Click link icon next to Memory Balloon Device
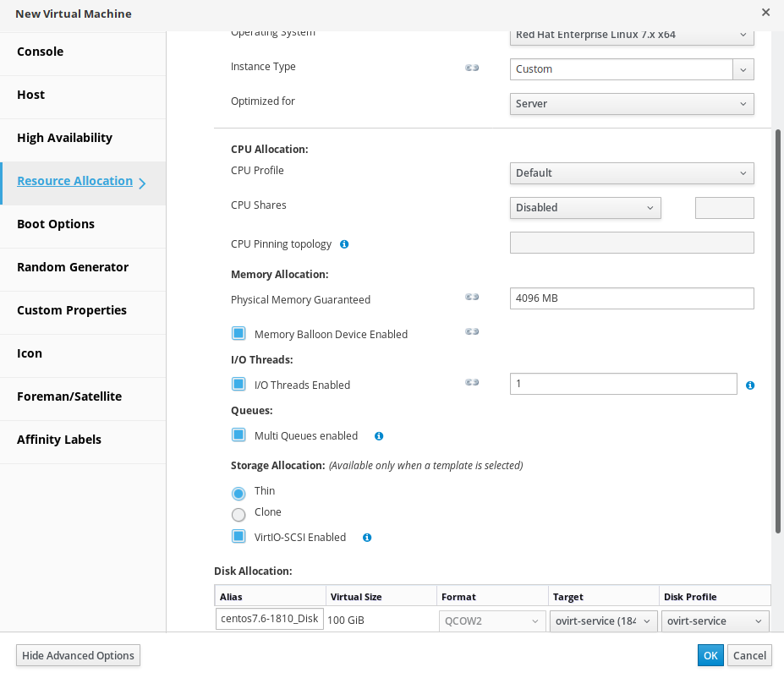784x678 pixels. pyautogui.click(x=472, y=332)
